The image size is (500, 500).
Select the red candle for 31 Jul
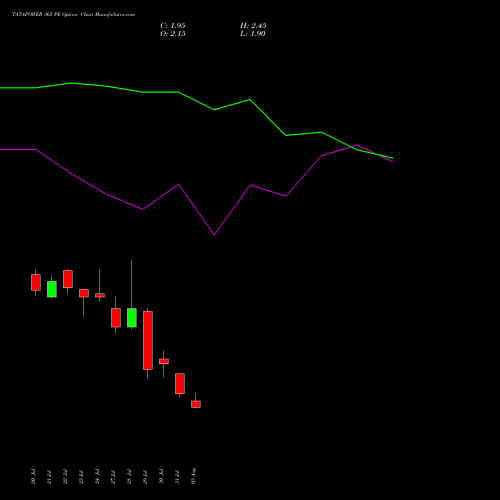tap(180, 384)
